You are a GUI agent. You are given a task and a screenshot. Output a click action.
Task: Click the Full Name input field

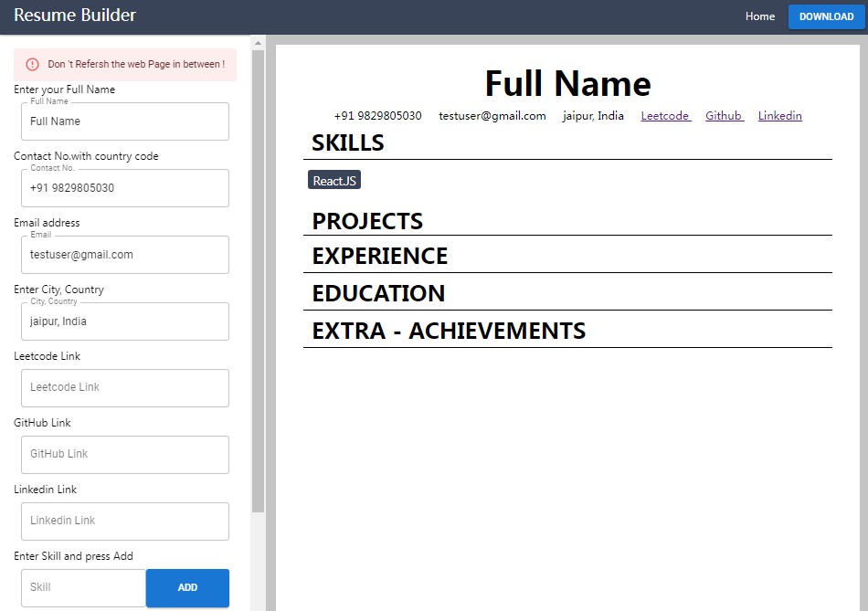[124, 121]
